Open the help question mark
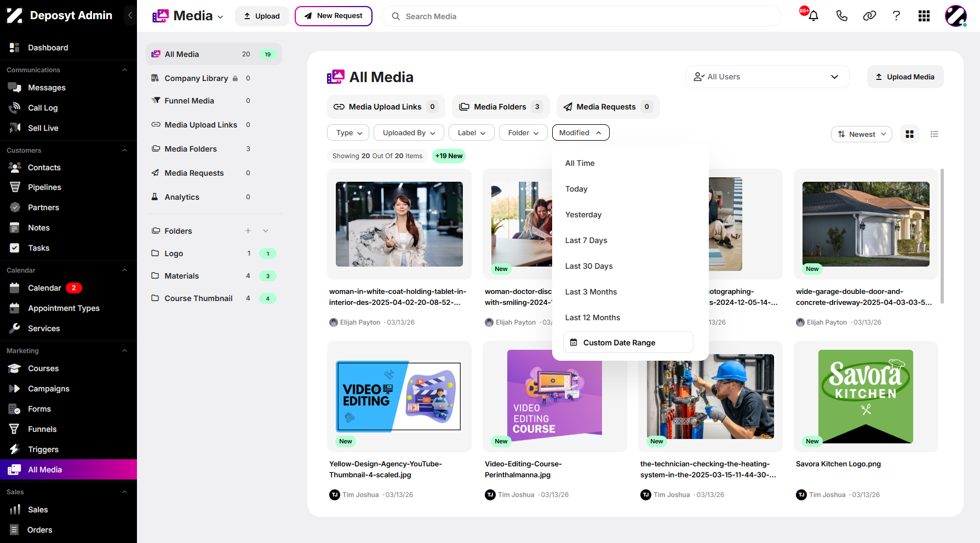Viewport: 980px width, 543px height. click(896, 16)
